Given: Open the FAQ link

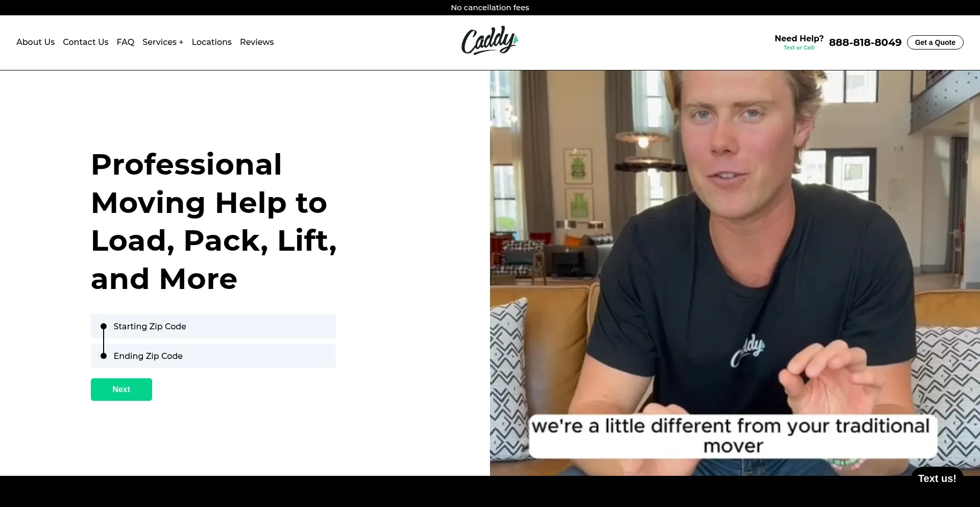Looking at the screenshot, I should (125, 42).
